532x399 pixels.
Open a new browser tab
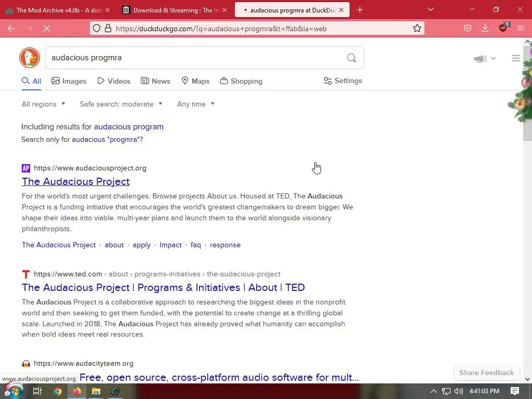pyautogui.click(x=360, y=10)
